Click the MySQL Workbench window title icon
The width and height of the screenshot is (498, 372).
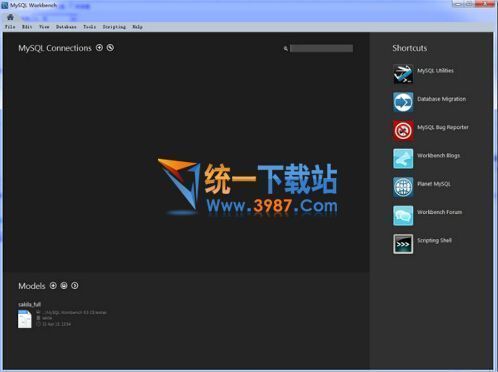coord(5,5)
